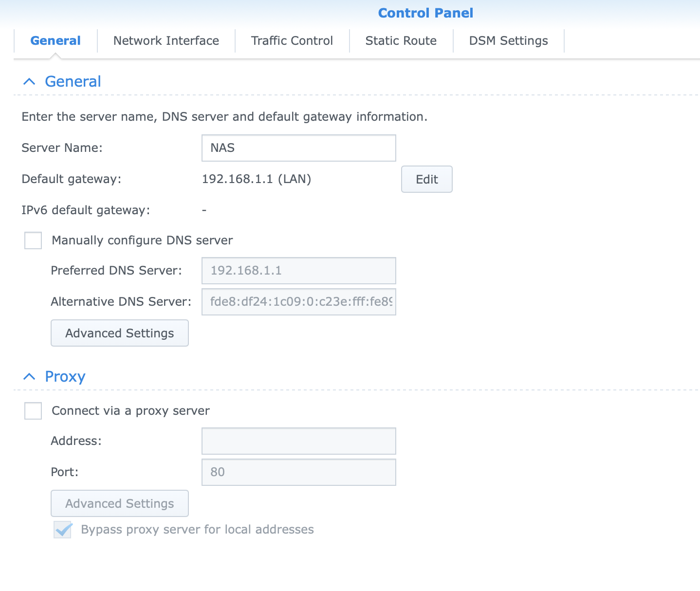The width and height of the screenshot is (700, 591).
Task: Check Connect via a proxy server
Action: 33,411
